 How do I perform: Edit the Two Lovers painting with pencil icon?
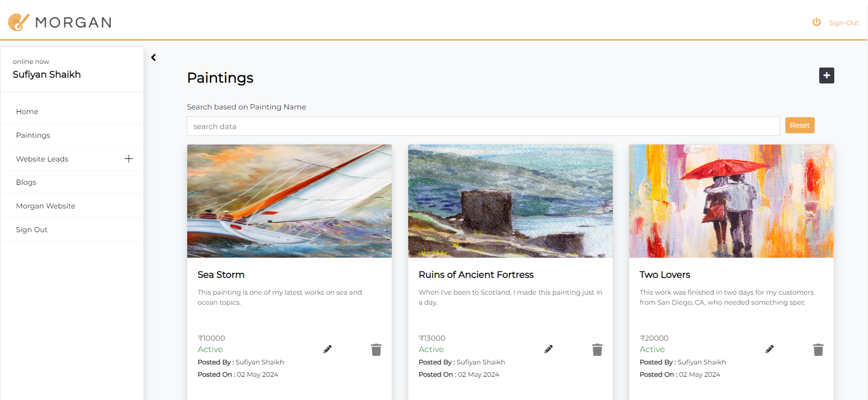[x=769, y=349]
